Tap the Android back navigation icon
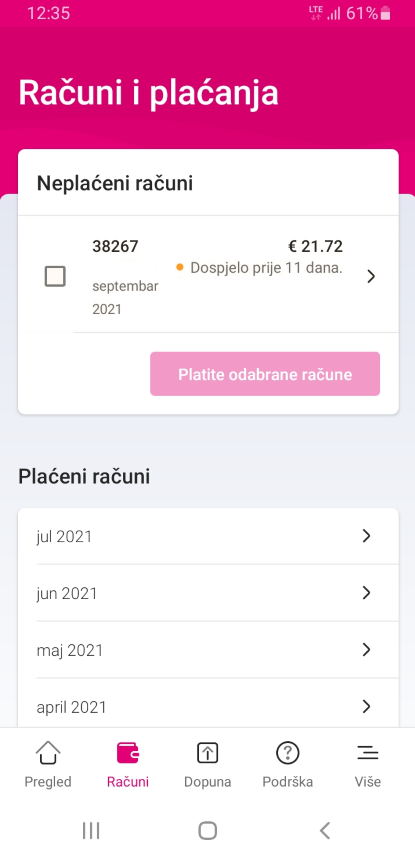 click(324, 830)
